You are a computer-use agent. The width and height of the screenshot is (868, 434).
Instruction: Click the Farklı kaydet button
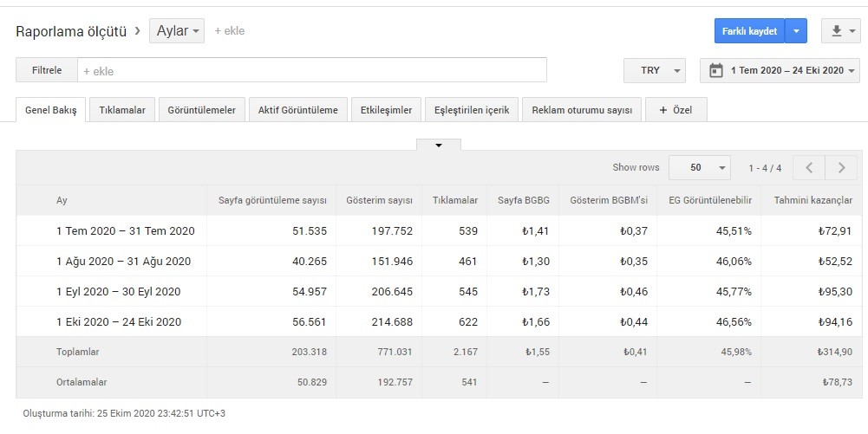pos(749,31)
